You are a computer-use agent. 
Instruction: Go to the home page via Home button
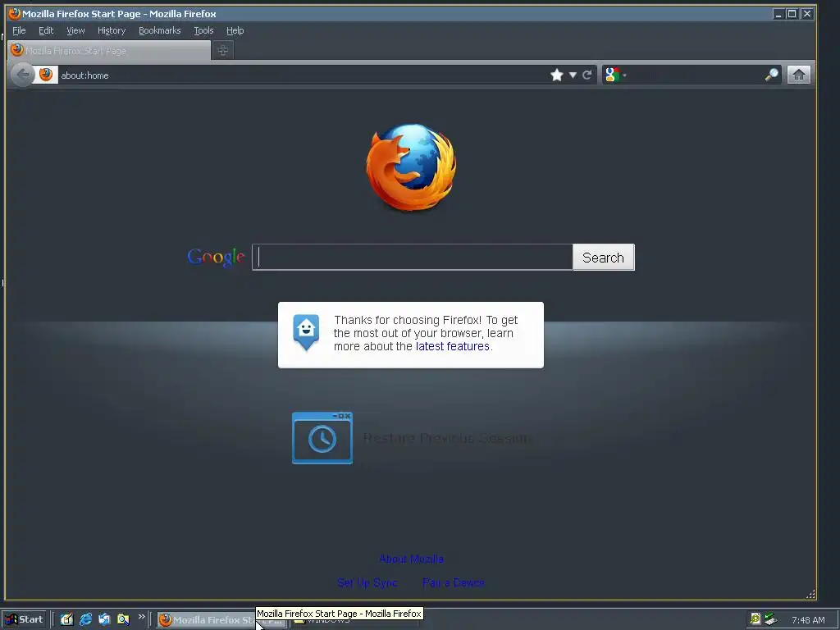point(799,75)
